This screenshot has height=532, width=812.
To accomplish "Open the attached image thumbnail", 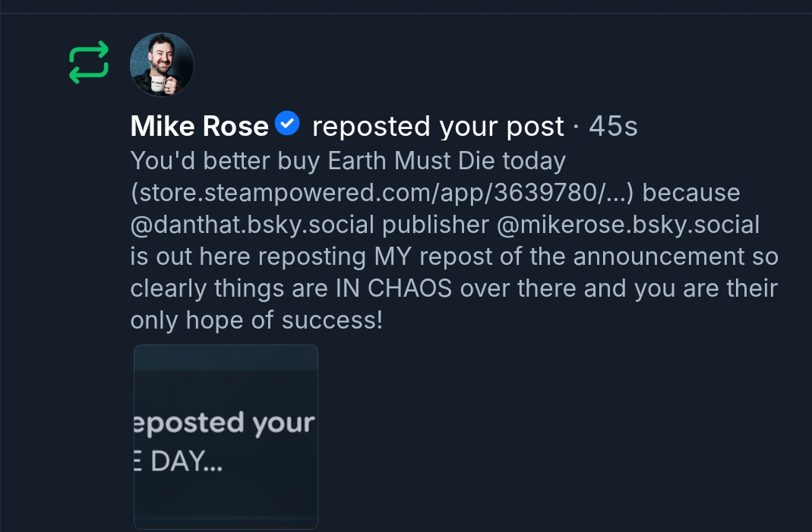I will click(226, 436).
